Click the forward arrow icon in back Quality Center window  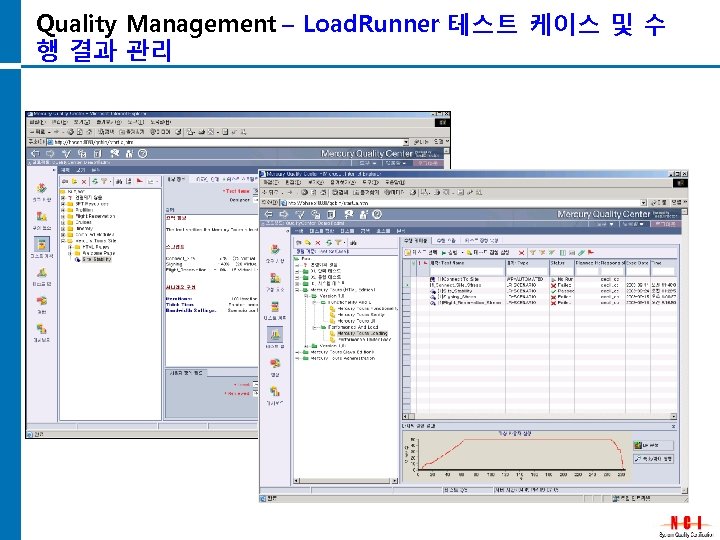coord(50,153)
